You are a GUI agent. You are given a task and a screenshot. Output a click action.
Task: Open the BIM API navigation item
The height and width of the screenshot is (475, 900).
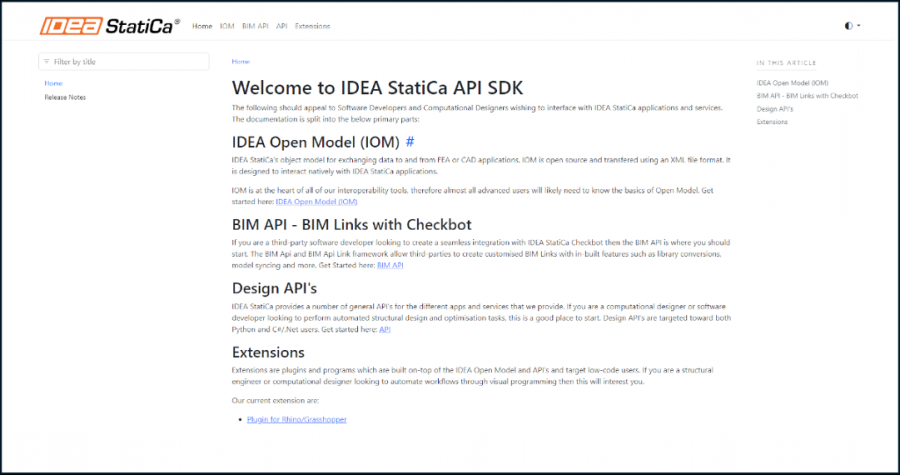pyautogui.click(x=255, y=26)
